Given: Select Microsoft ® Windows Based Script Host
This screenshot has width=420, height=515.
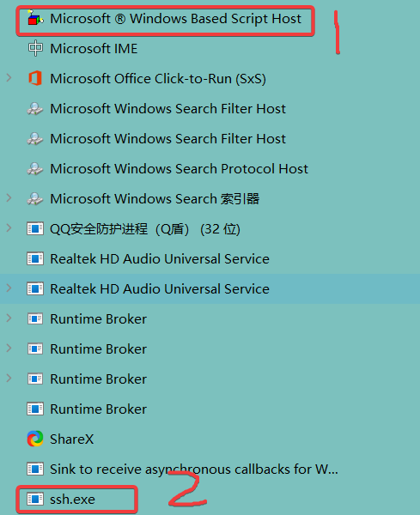Looking at the screenshot, I should (210, 19).
